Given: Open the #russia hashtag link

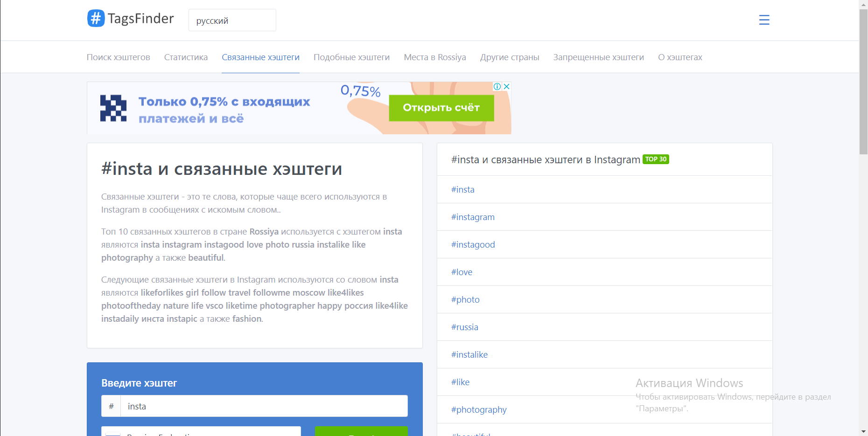Looking at the screenshot, I should (x=465, y=327).
